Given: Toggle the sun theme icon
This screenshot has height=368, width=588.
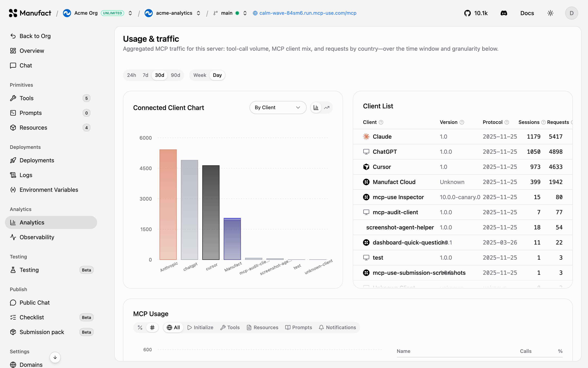Looking at the screenshot, I should tap(550, 13).
